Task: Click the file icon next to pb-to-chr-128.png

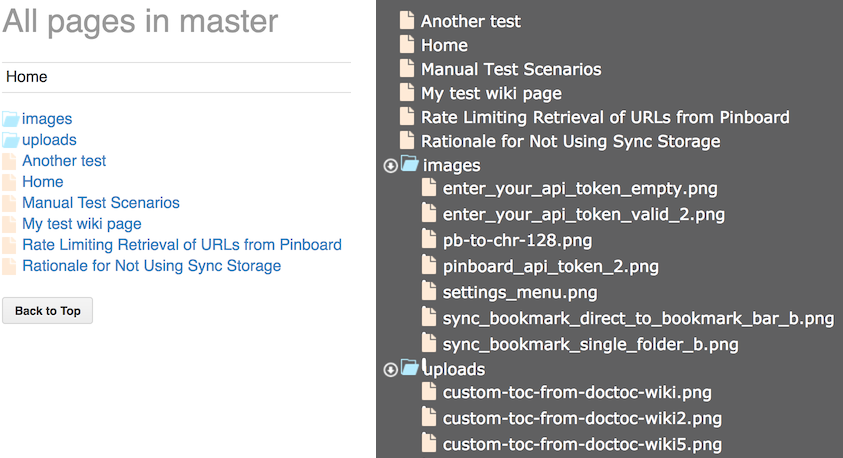Action: coord(429,241)
